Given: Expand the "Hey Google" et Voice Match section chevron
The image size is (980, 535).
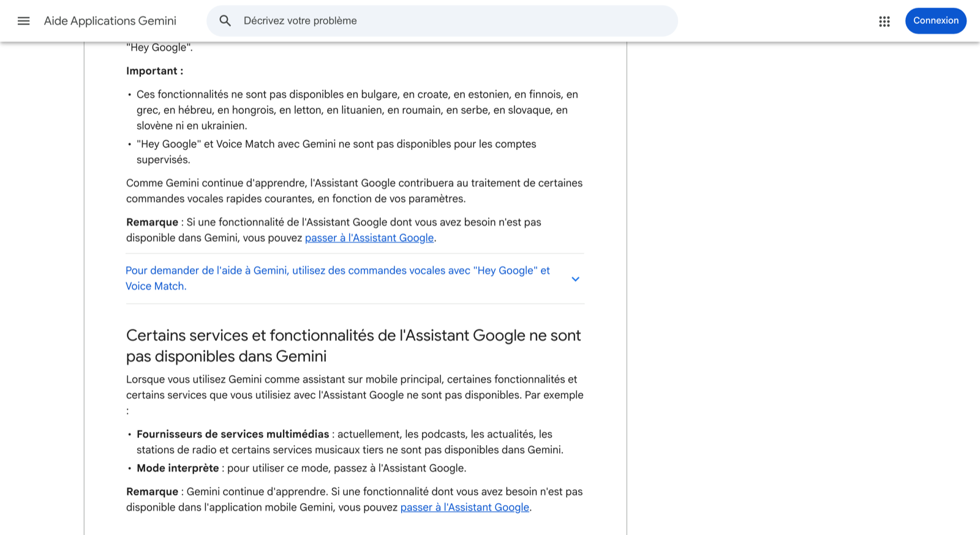Looking at the screenshot, I should tap(575, 279).
